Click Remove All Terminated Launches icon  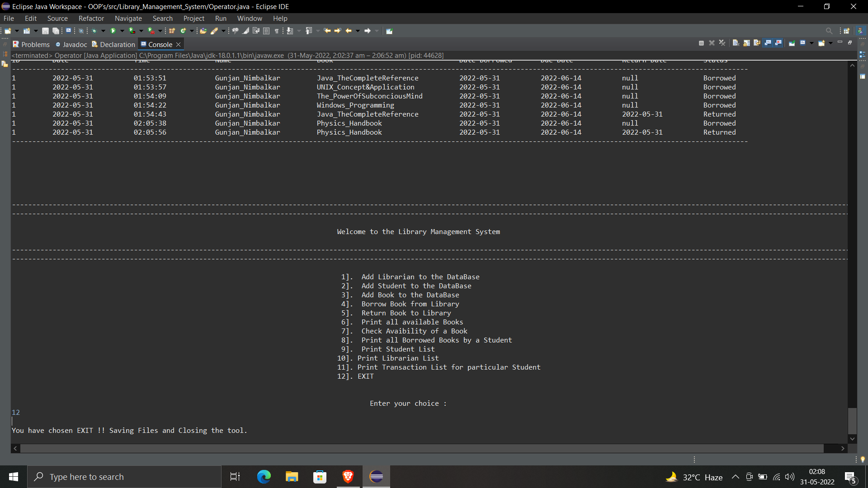[x=722, y=43]
